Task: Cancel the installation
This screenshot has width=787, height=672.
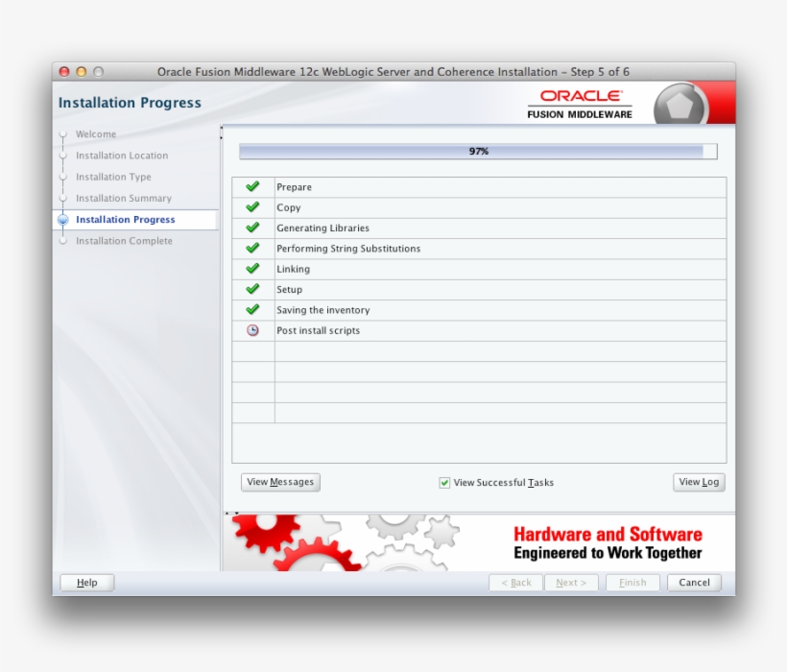Action: 694,583
